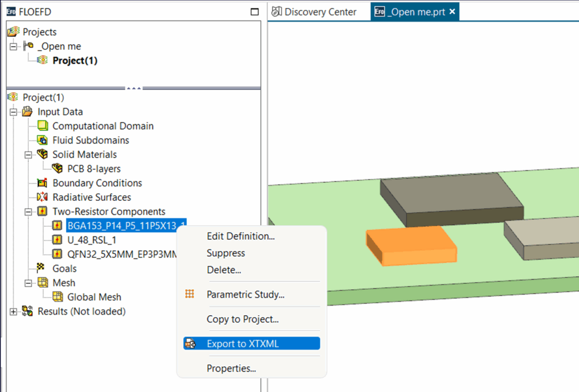Screen dimensions: 579x392
Task: Collapse the Input Data tree node
Action: click(14, 112)
